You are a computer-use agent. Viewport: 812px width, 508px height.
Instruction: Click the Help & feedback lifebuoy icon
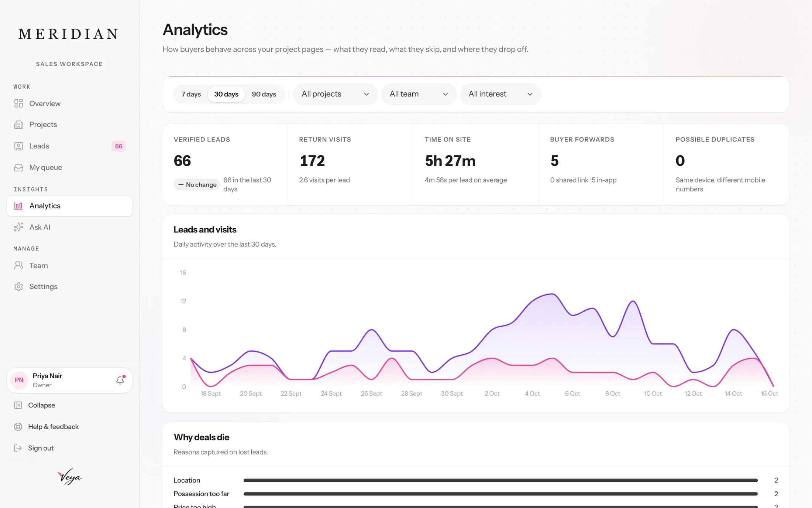pyautogui.click(x=18, y=426)
